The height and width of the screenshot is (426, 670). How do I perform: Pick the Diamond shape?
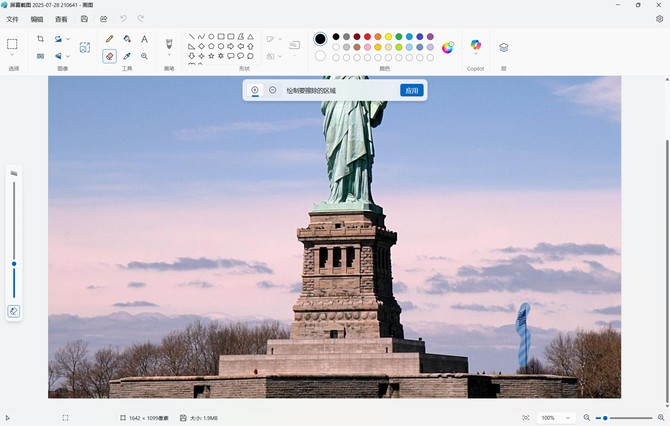(201, 46)
